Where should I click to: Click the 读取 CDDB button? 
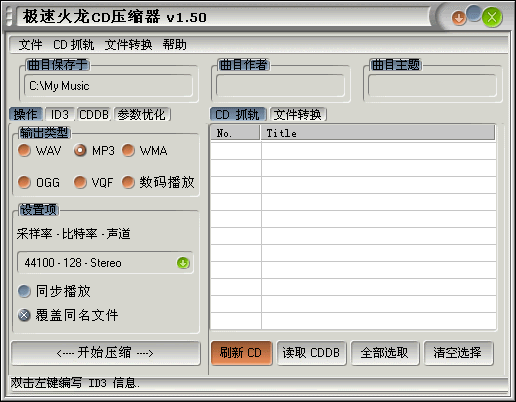tap(311, 353)
